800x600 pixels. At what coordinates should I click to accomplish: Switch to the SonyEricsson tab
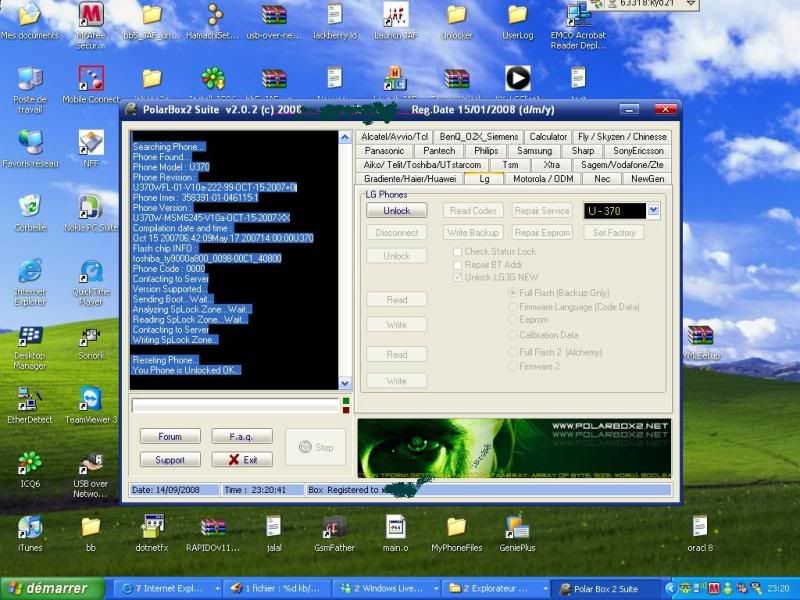pos(638,151)
